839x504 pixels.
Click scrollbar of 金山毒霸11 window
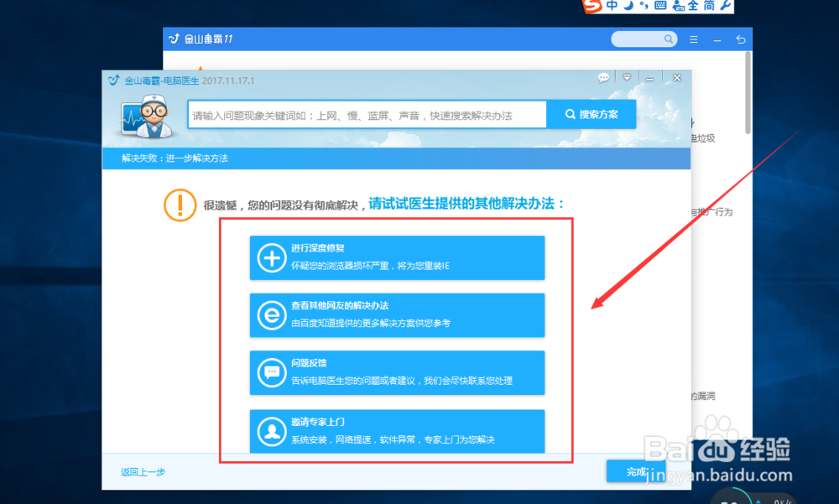point(748,93)
